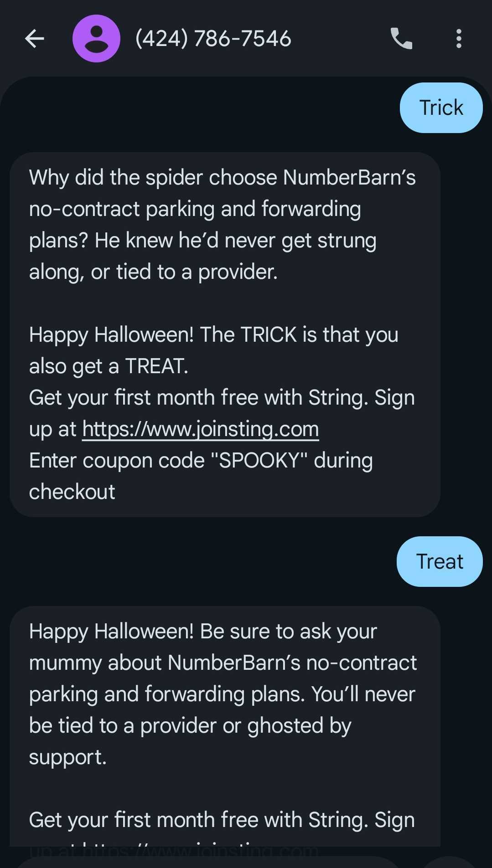This screenshot has width=492, height=868.
Task: Tap the sent "Treat" message bubble
Action: (440, 561)
